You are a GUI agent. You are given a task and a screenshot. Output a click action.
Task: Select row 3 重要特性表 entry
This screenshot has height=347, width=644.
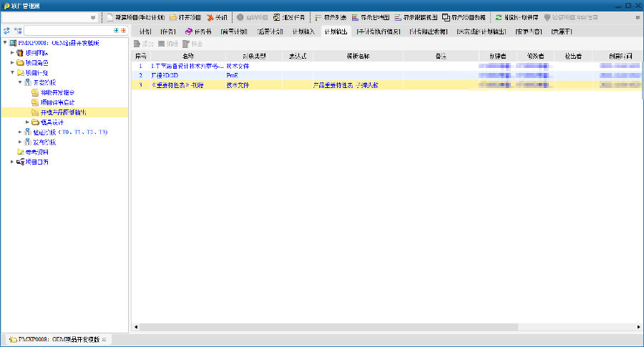tap(386, 85)
